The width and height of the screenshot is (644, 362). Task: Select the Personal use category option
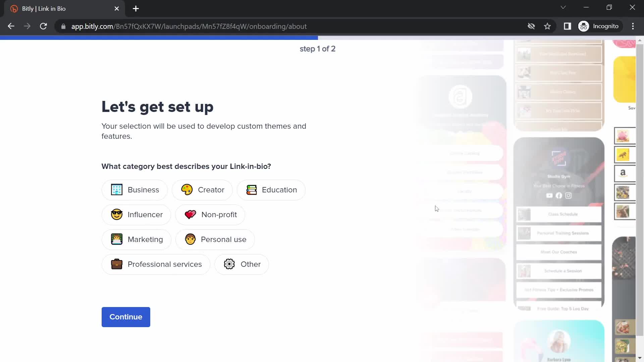click(x=215, y=239)
